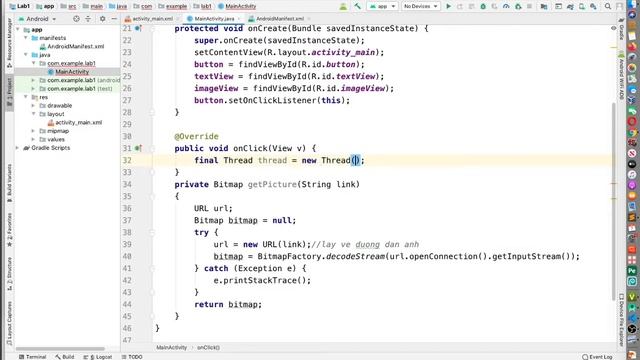Open the Structure side tab
This screenshot has width=640, height=360.
coord(9,273)
